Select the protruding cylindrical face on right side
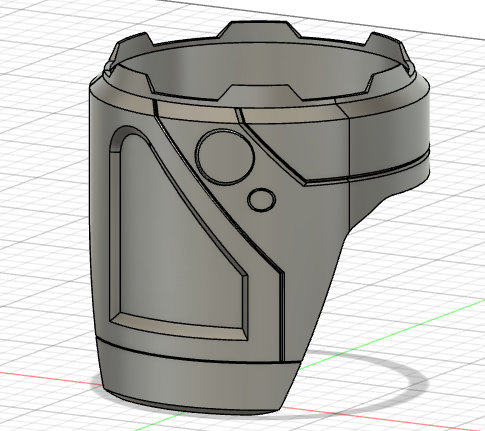The width and height of the screenshot is (485, 431). point(388,133)
